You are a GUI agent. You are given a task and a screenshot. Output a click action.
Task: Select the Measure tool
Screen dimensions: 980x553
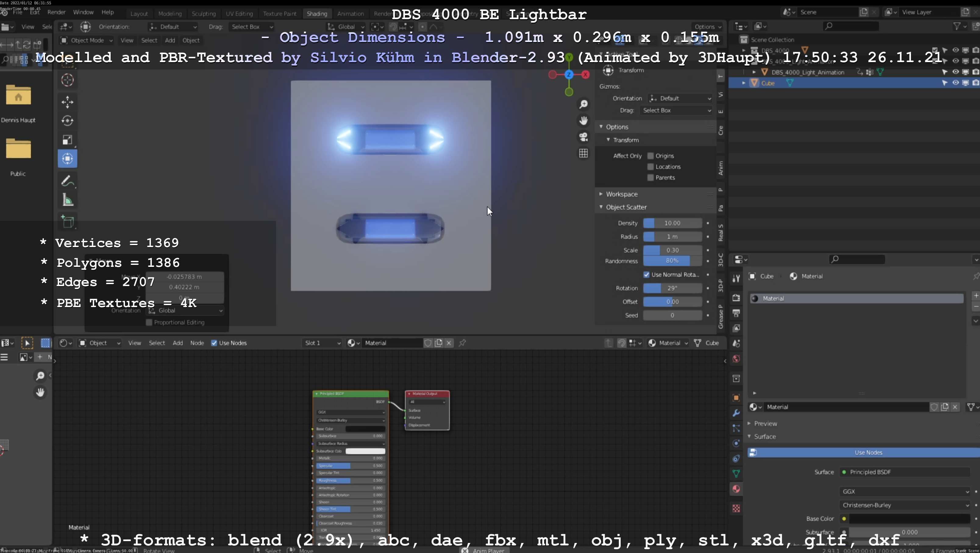point(67,200)
